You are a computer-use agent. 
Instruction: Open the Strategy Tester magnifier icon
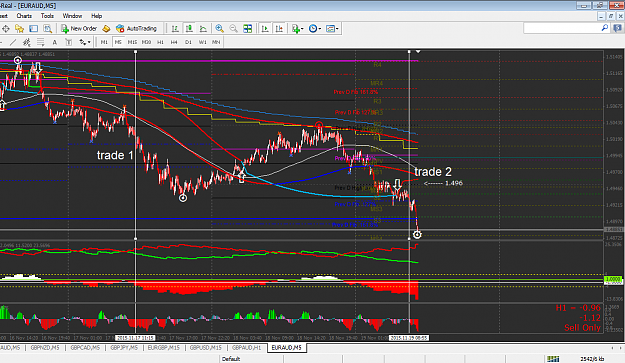(47, 29)
